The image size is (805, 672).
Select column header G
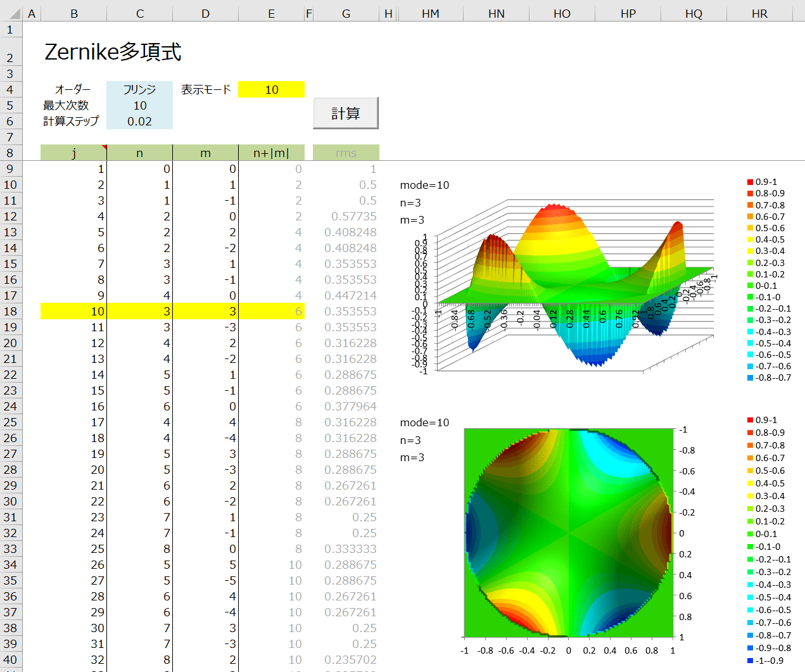coord(346,13)
